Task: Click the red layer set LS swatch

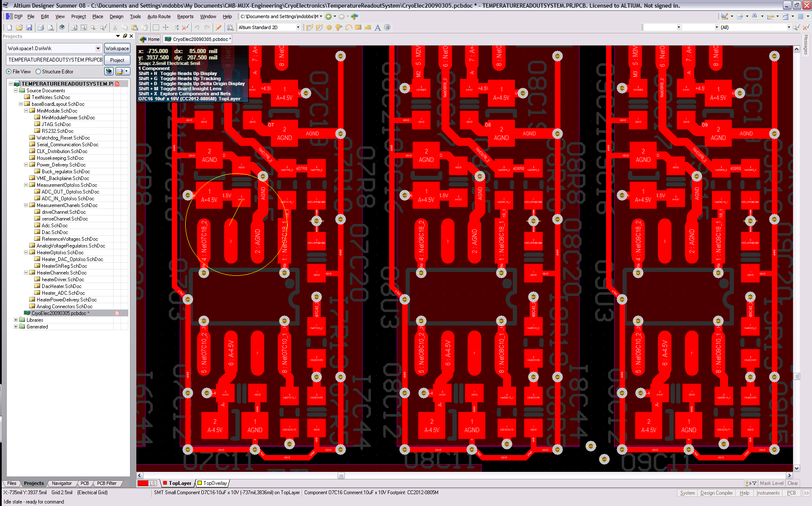Action: pos(147,483)
